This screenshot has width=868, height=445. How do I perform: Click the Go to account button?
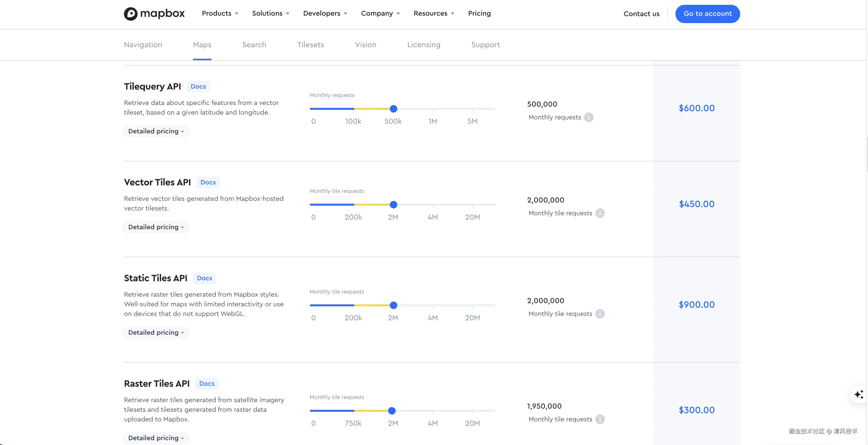707,14
